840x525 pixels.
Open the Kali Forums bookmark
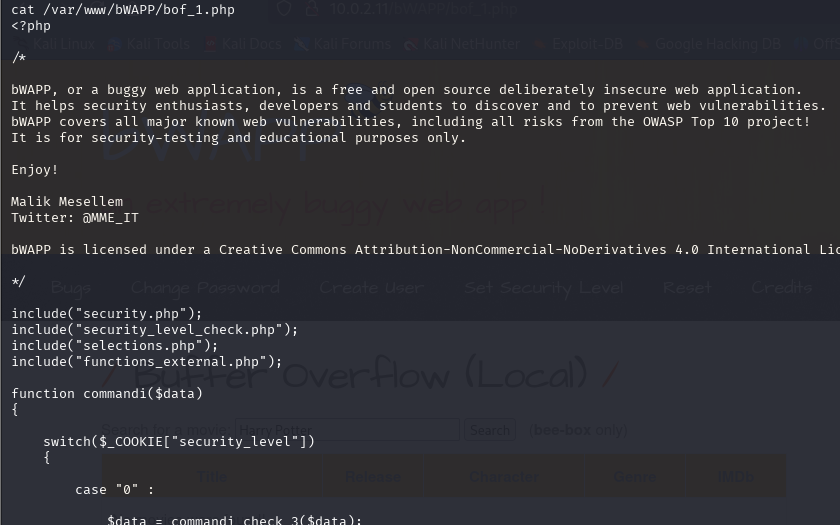pyautogui.click(x=345, y=45)
